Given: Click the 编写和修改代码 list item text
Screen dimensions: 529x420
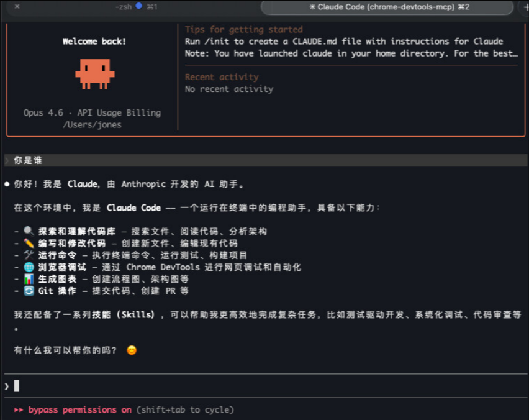Looking at the screenshot, I should click(72, 243).
